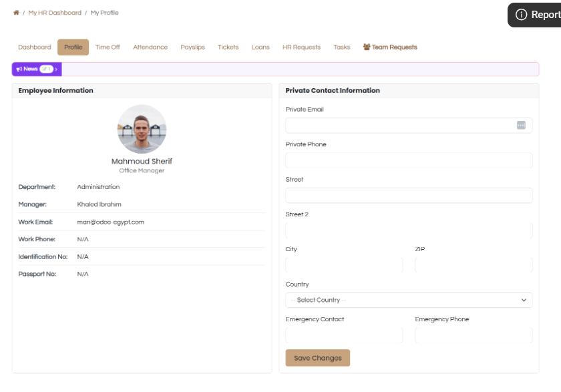This screenshot has width=561, height=392.
Task: Click the News megaphone icon
Action: (x=19, y=69)
